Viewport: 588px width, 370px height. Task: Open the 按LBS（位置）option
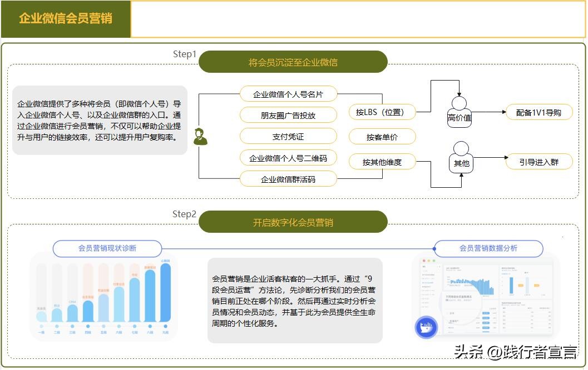pos(382,112)
